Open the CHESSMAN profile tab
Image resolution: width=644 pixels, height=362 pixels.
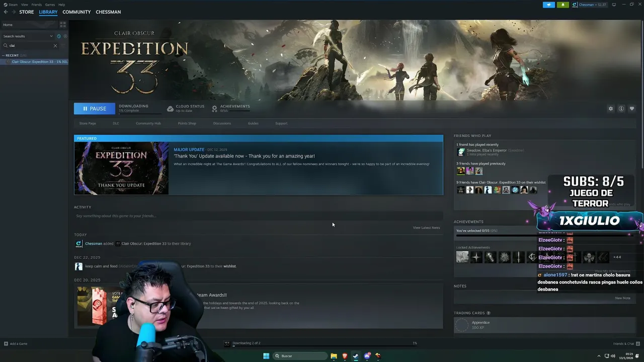[x=108, y=12]
